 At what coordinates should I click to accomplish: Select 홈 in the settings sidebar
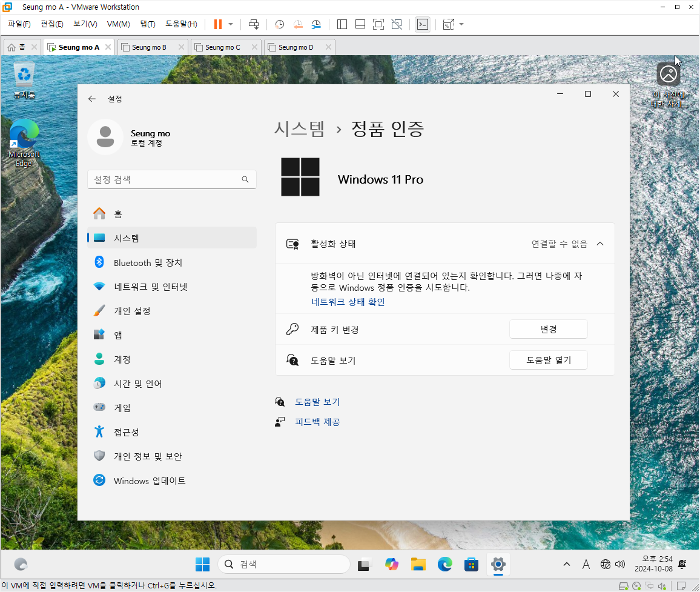[172, 214]
